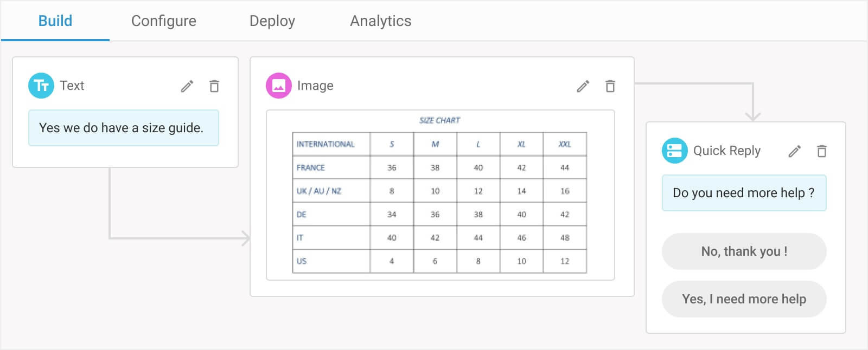Delete the Text block using trash icon
Screen dimensions: 868x350
pyautogui.click(x=214, y=86)
